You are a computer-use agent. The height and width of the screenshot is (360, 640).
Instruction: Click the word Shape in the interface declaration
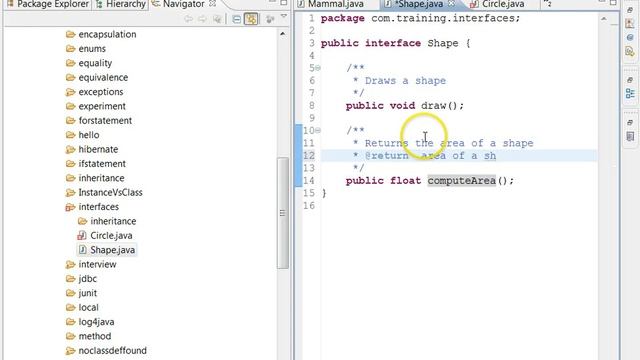[443, 43]
